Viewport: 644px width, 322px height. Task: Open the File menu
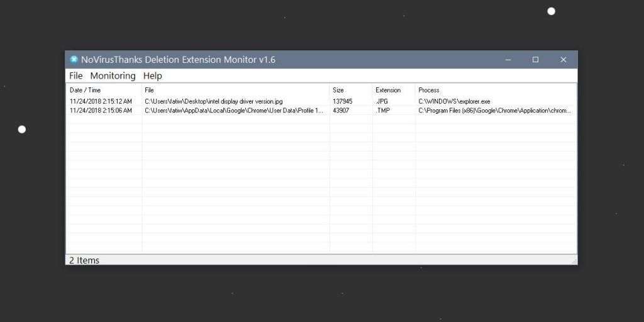point(75,76)
